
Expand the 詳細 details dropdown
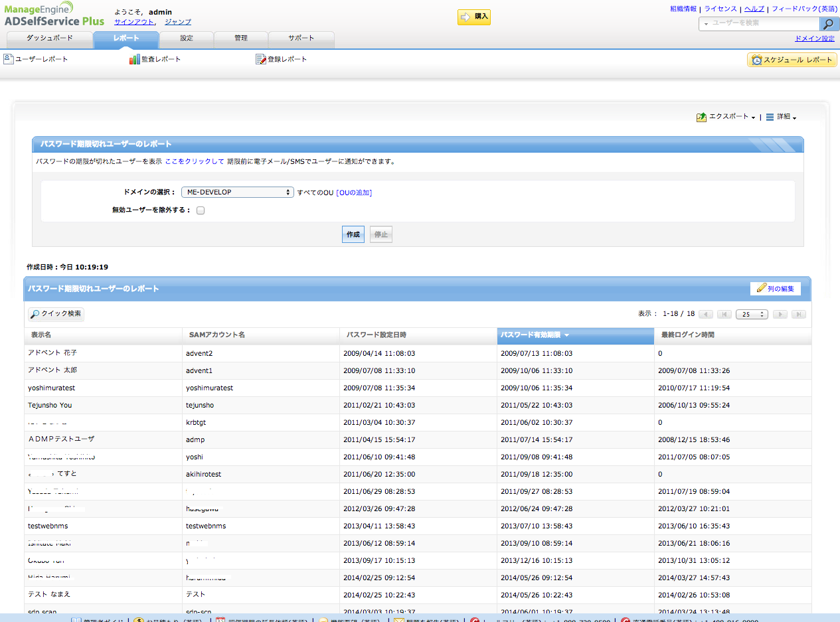(781, 117)
